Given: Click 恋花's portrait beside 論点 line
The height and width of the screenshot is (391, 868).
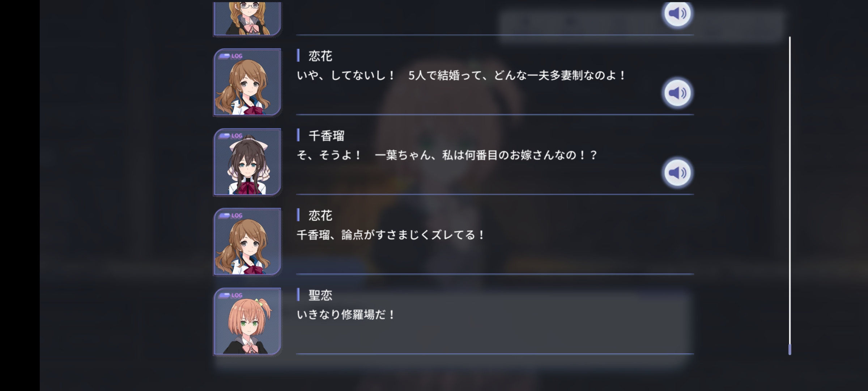Looking at the screenshot, I should pos(247,241).
